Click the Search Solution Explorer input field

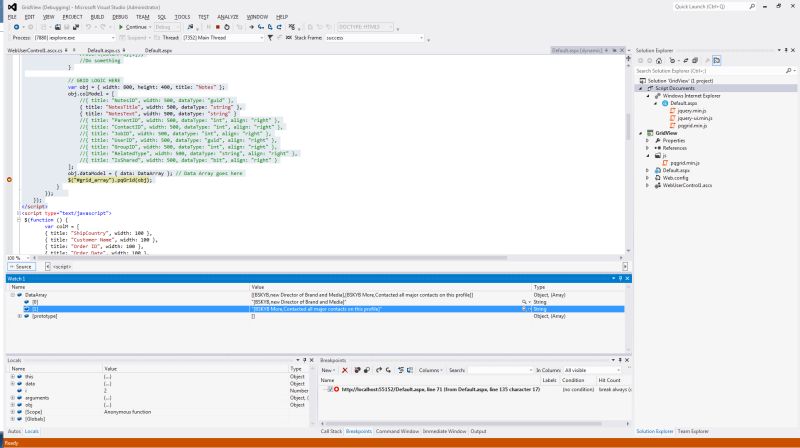click(709, 71)
